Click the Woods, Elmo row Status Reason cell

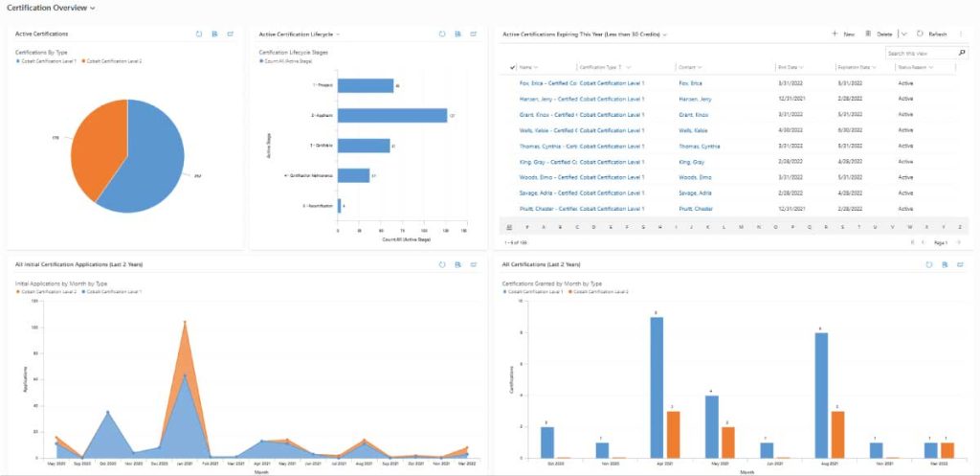[x=905, y=177]
